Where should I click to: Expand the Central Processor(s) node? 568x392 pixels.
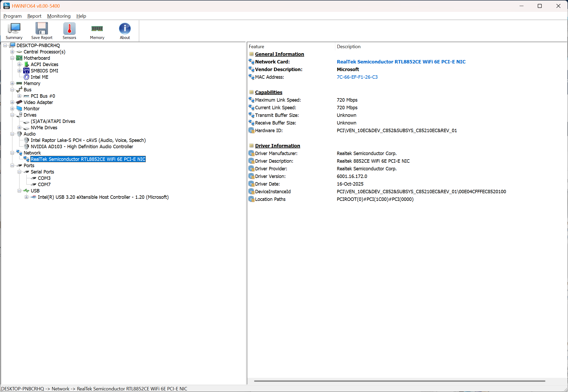[x=12, y=52]
